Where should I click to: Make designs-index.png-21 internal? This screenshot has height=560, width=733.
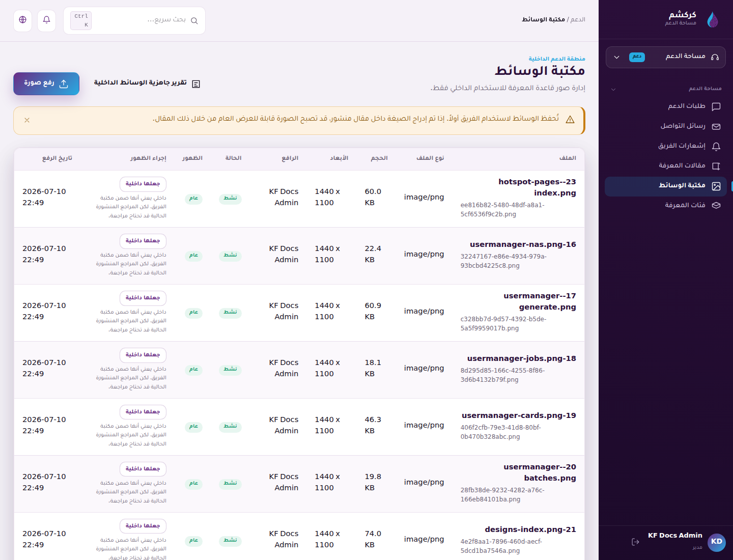143,526
